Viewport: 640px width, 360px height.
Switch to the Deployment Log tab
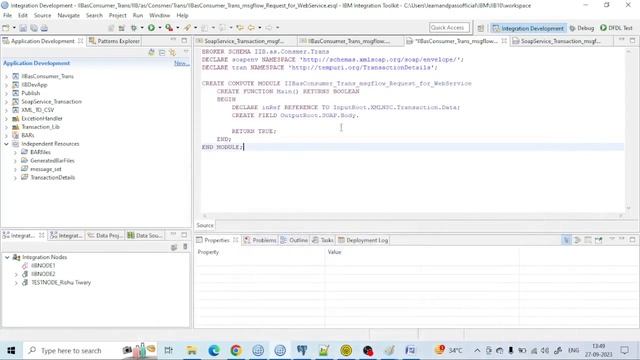click(363, 240)
